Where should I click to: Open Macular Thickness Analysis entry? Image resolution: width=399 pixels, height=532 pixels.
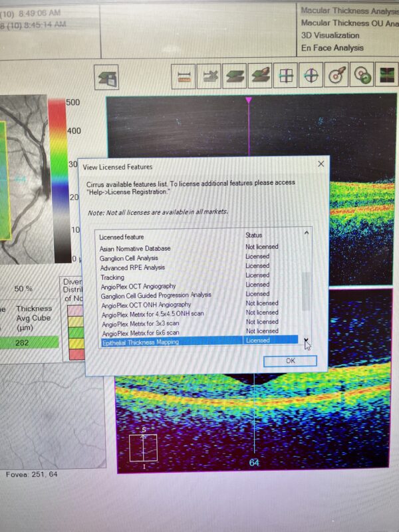pyautogui.click(x=350, y=11)
